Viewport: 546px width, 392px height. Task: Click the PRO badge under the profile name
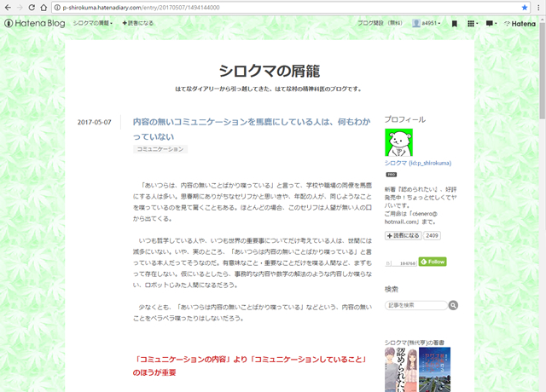(x=392, y=173)
